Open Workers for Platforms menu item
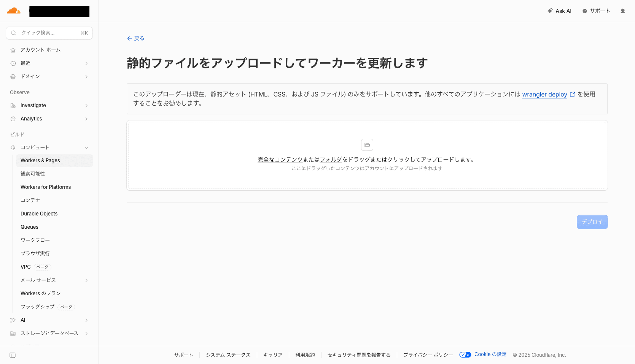This screenshot has width=635, height=364. (54, 187)
